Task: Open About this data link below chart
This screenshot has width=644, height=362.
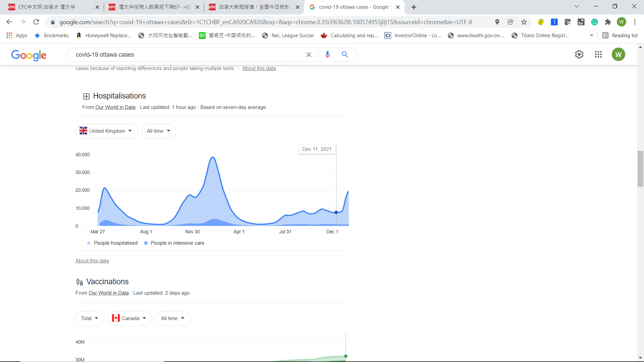Action: [x=92, y=261]
